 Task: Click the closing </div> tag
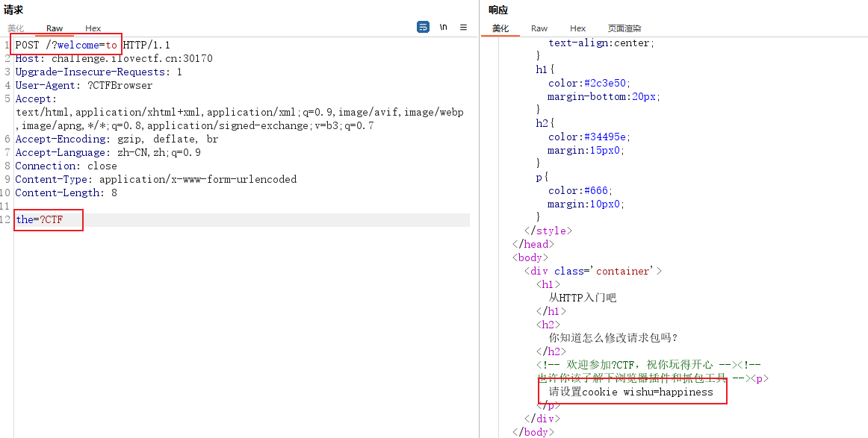coord(542,419)
